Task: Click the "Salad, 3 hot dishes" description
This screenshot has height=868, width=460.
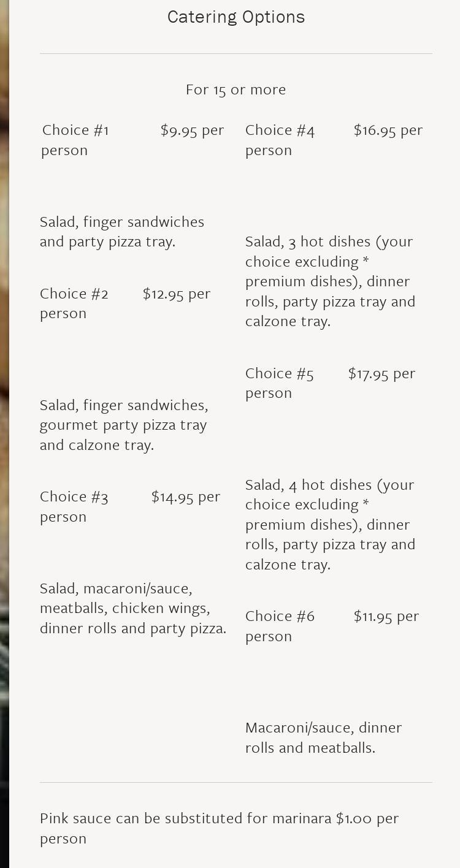Action: coord(330,281)
